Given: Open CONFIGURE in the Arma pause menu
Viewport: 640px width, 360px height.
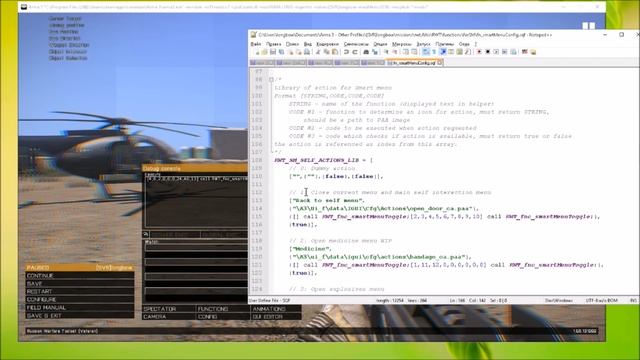Looking at the screenshot, I should pos(80,300).
